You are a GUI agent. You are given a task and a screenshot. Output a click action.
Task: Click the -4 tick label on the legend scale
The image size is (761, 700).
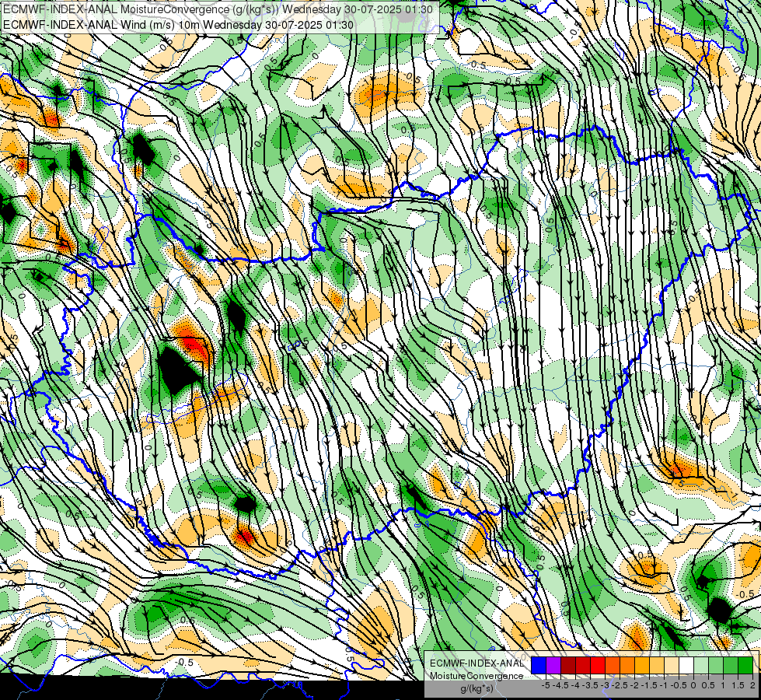click(x=575, y=685)
